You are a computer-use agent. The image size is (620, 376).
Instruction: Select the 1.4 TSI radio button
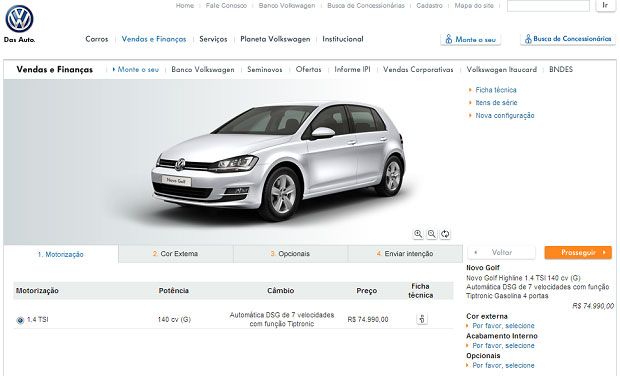point(20,320)
